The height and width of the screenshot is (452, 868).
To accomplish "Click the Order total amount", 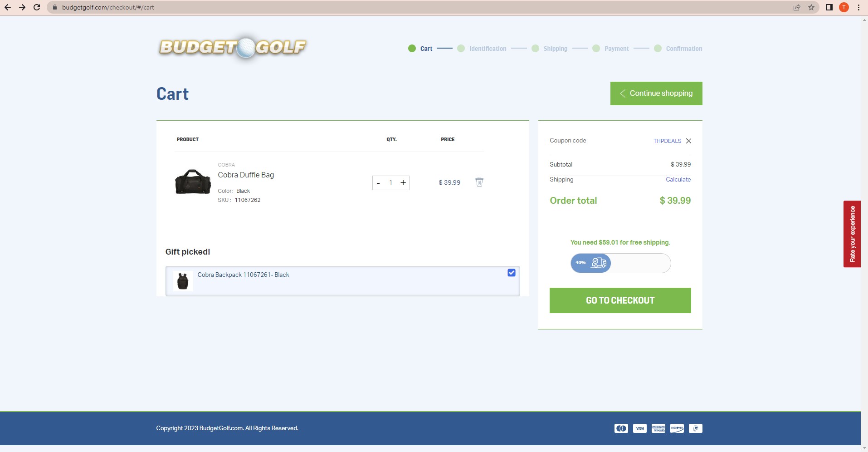I will click(x=675, y=201).
